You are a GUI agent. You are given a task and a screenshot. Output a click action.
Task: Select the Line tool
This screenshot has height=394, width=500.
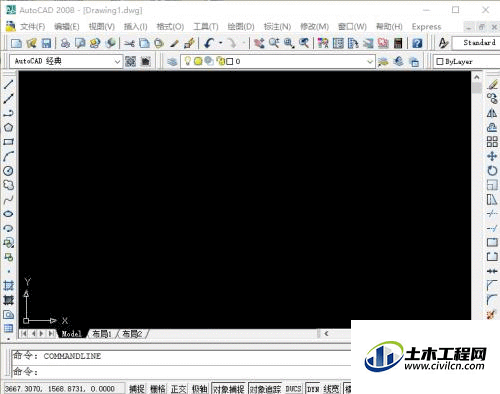point(8,84)
